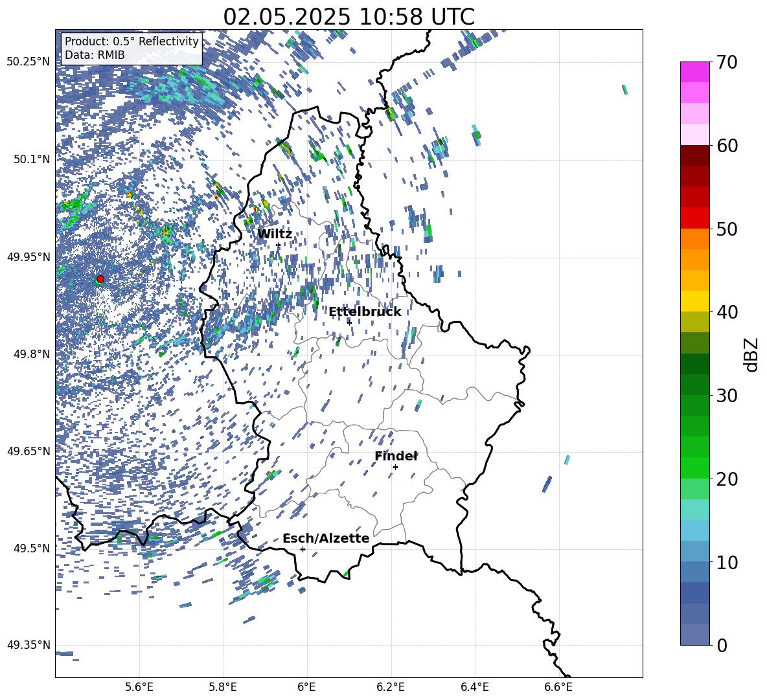Click the 49.35°N latitude label

tap(29, 645)
